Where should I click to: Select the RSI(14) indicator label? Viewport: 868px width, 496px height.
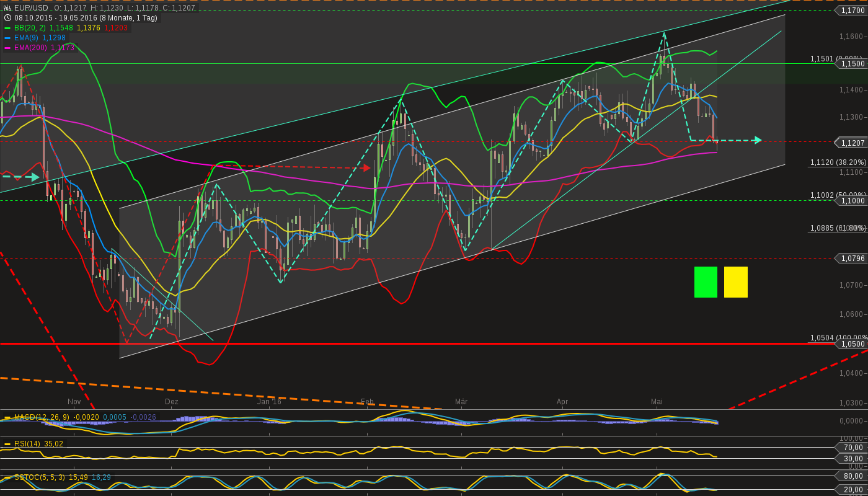click(27, 444)
